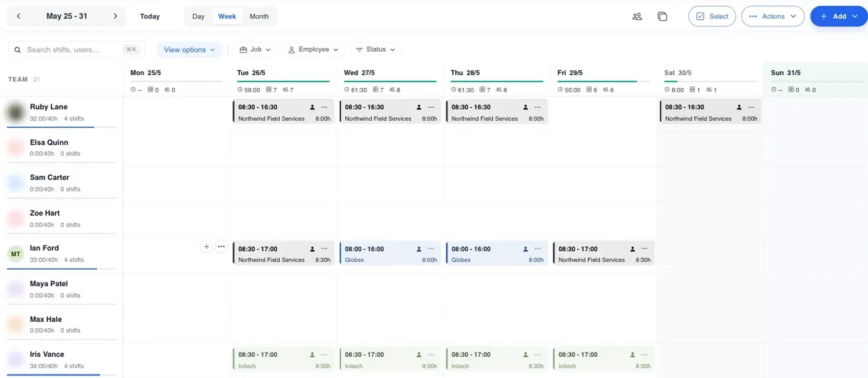Screen dimensions: 868x378
Task: Open Ruby Lane Tuesday shift options menu
Action: point(324,107)
